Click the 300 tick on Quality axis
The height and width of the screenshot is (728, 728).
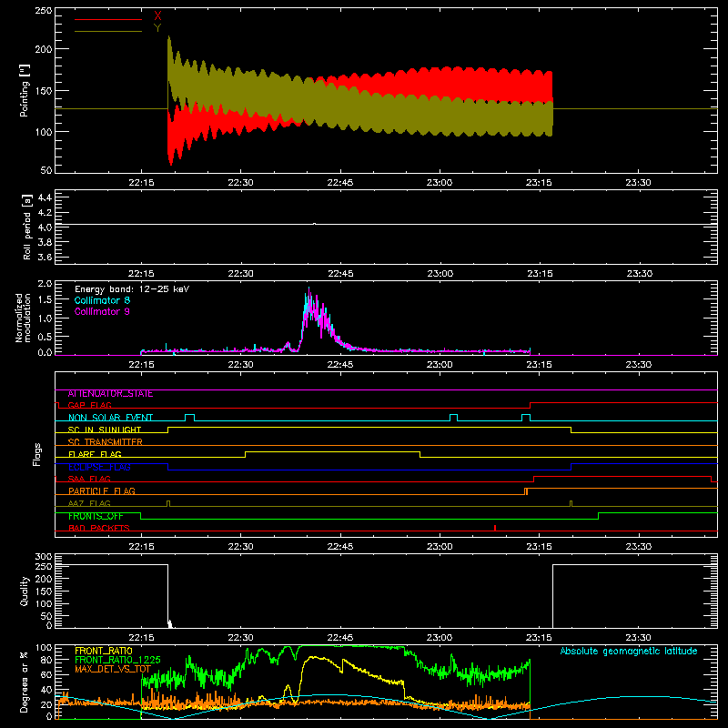[44, 557]
